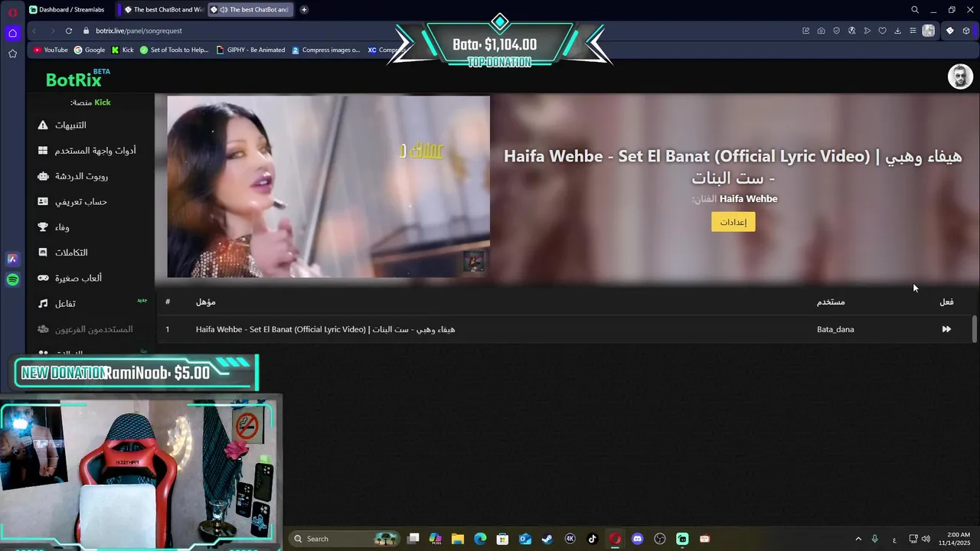Click the snapshot camera icon in toolbar

(x=821, y=31)
